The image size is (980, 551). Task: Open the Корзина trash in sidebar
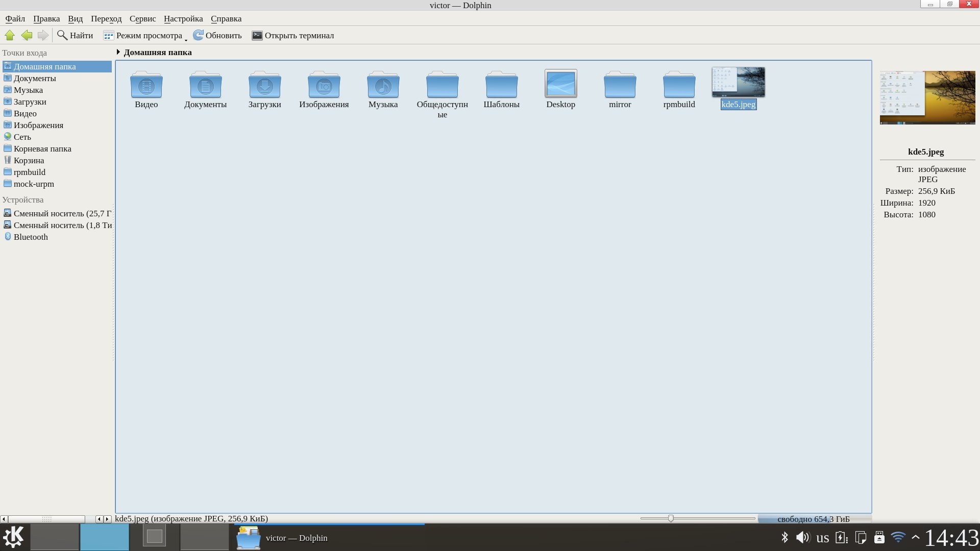click(x=29, y=160)
